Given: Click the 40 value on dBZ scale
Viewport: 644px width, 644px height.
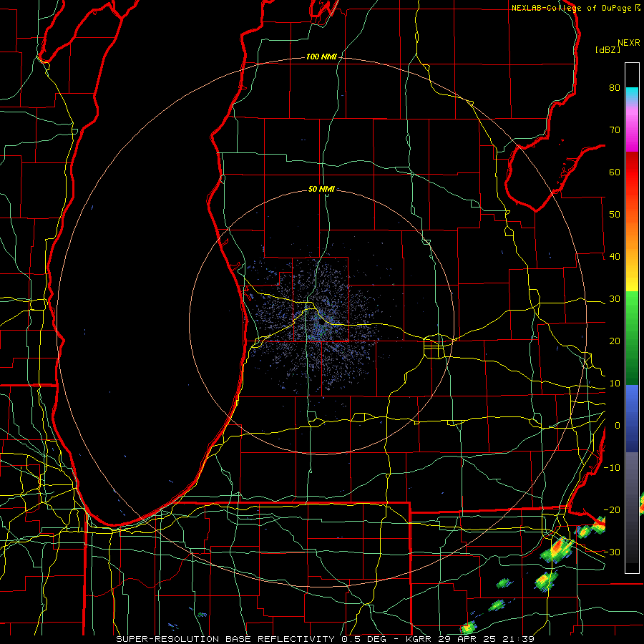Looking at the screenshot, I should pyautogui.click(x=615, y=257).
